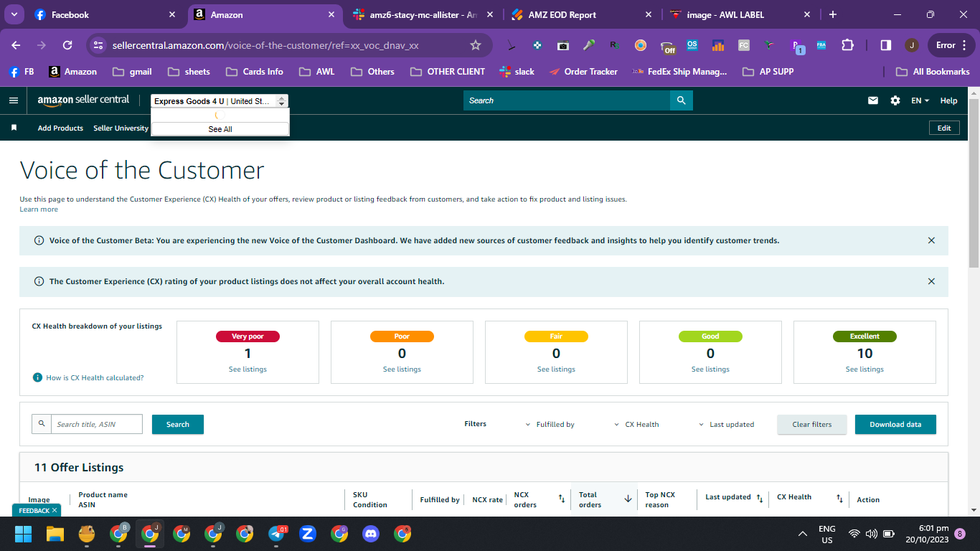Screen dimensions: 980x551
Task: Click See All in account selector popup
Action: 220,129
